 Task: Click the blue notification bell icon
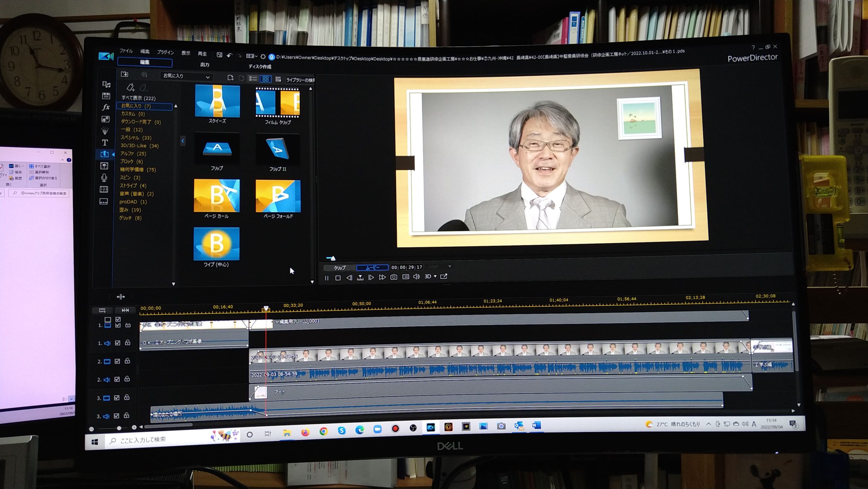tap(271, 57)
